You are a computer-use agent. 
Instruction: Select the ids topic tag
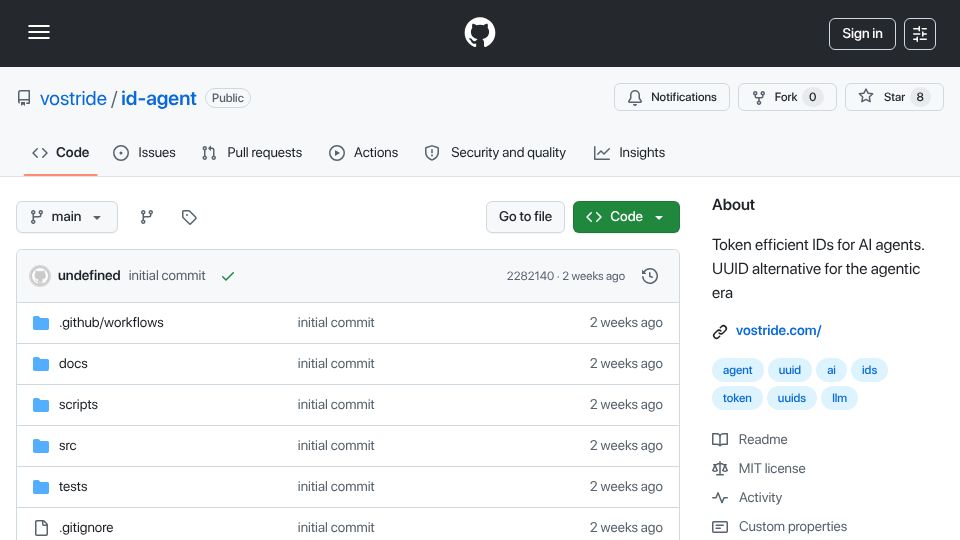coord(869,370)
